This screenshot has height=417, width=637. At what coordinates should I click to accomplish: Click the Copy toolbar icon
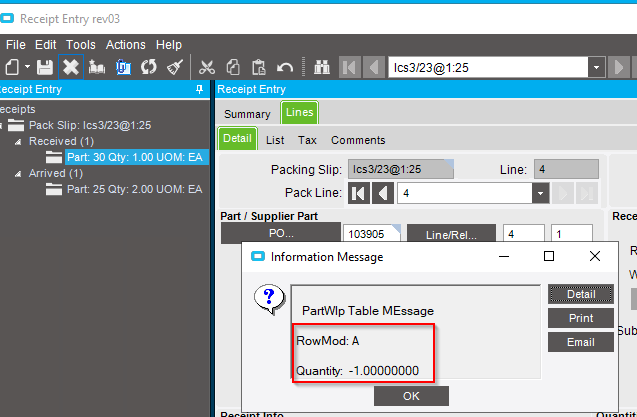click(233, 67)
